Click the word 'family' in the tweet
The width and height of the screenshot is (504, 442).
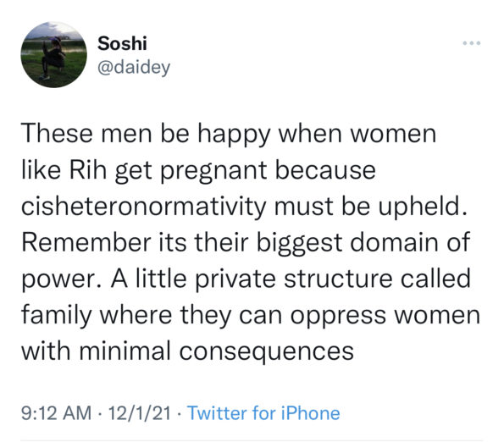57,316
